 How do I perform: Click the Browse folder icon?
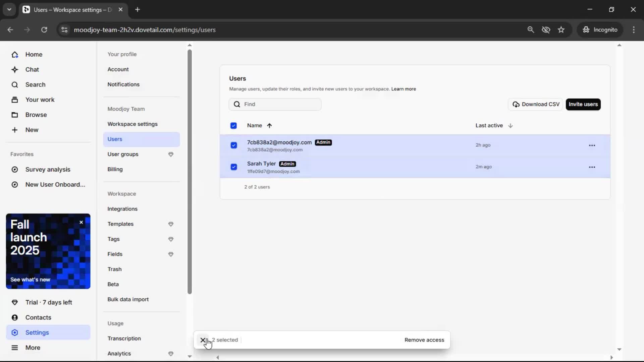(x=15, y=115)
